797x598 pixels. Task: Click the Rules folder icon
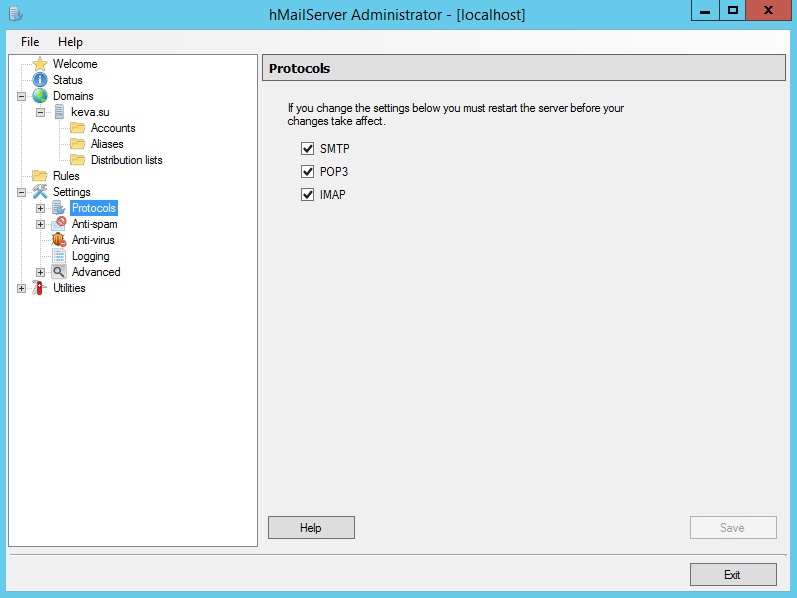(40, 176)
